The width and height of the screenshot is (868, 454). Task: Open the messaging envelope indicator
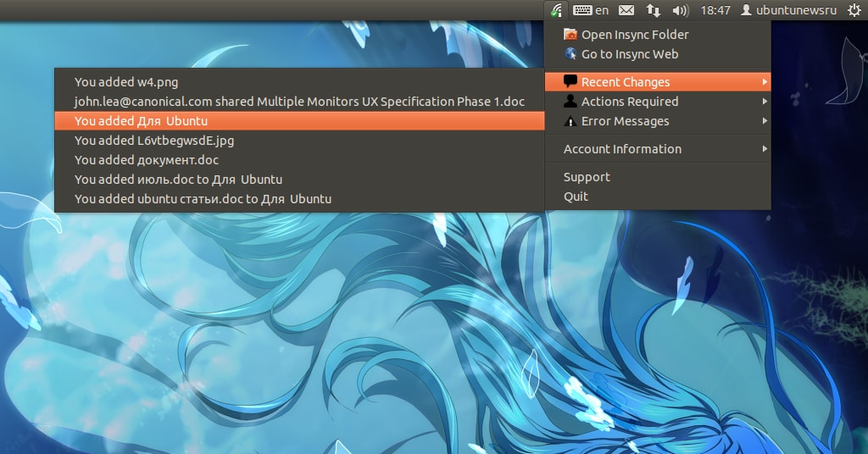coord(626,10)
